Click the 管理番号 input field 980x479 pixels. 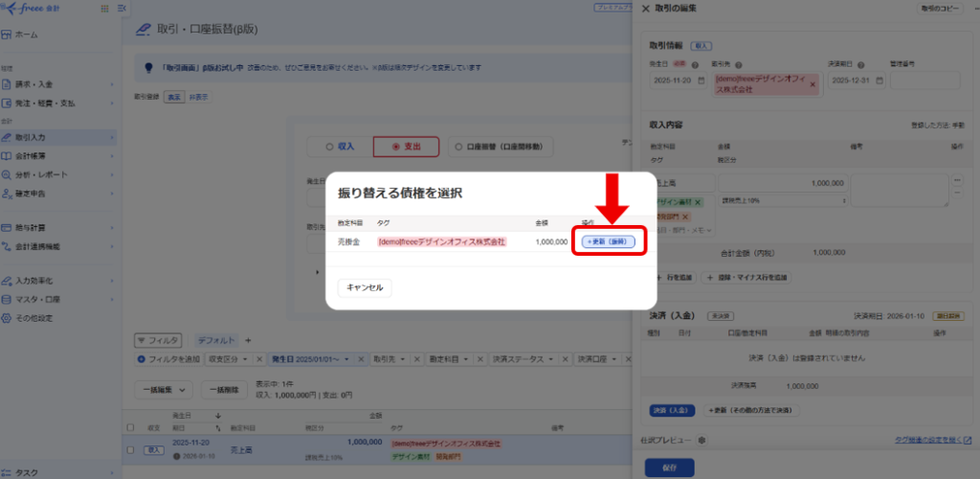coord(925,80)
